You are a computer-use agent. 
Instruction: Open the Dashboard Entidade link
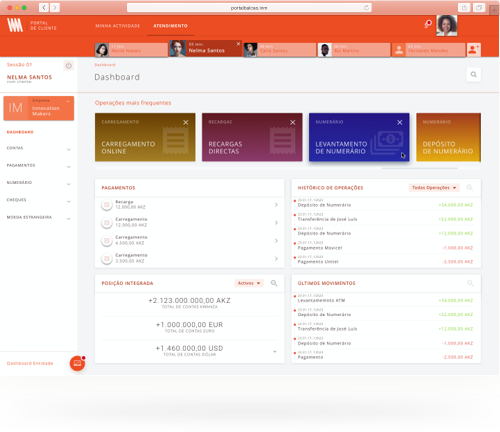click(x=30, y=363)
